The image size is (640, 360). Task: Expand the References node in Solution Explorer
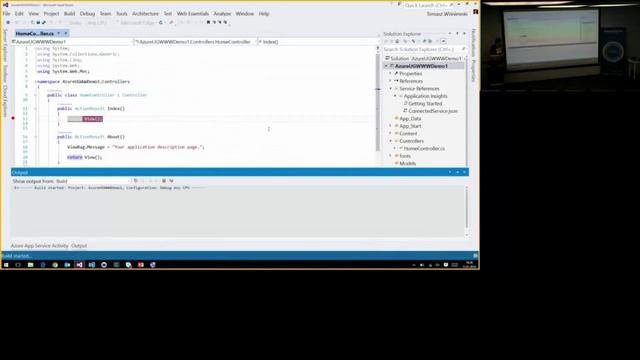tap(391, 81)
